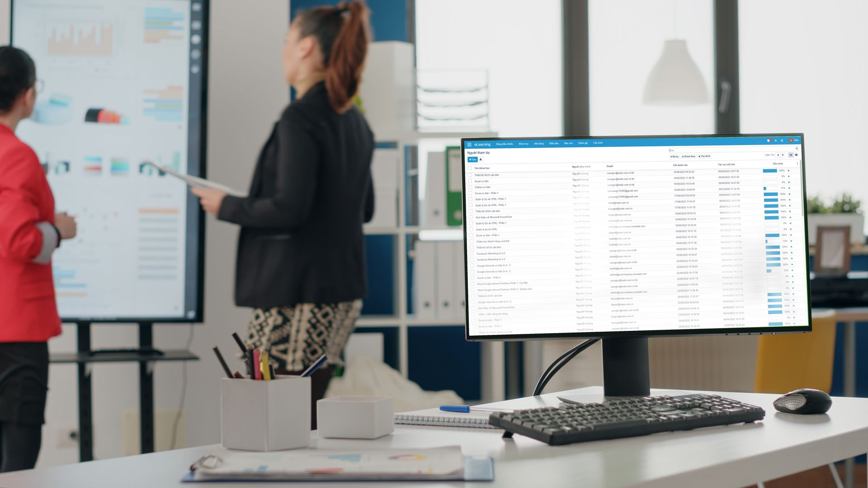Click the eLearning platform logo icon
Image resolution: width=868 pixels, height=488 pixels.
(469, 143)
